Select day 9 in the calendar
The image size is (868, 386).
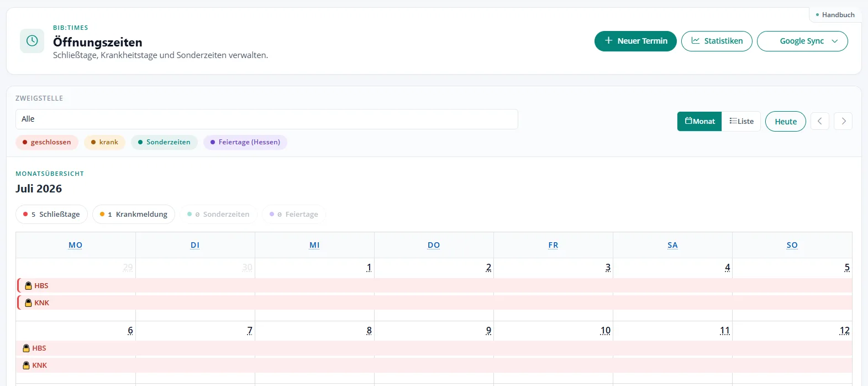[x=488, y=331]
